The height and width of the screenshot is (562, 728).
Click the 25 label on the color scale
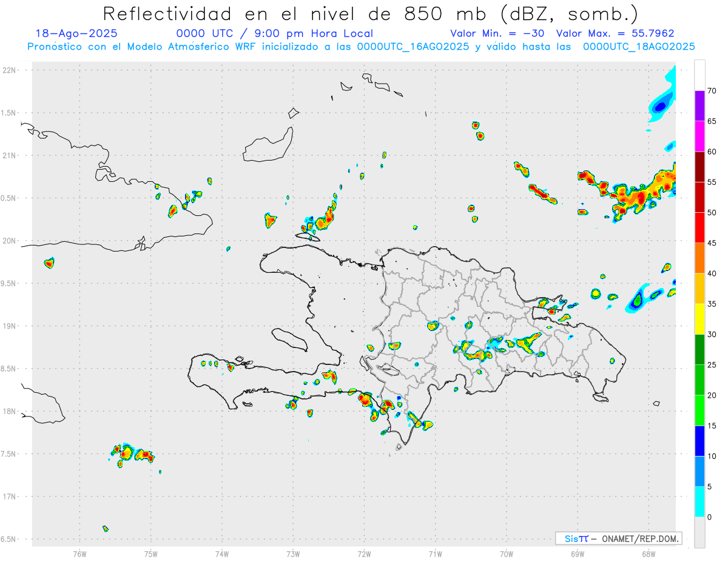(712, 364)
